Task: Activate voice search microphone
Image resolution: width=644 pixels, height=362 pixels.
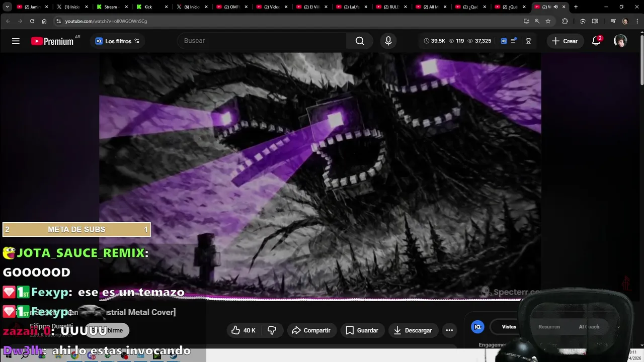Action: (x=388, y=41)
